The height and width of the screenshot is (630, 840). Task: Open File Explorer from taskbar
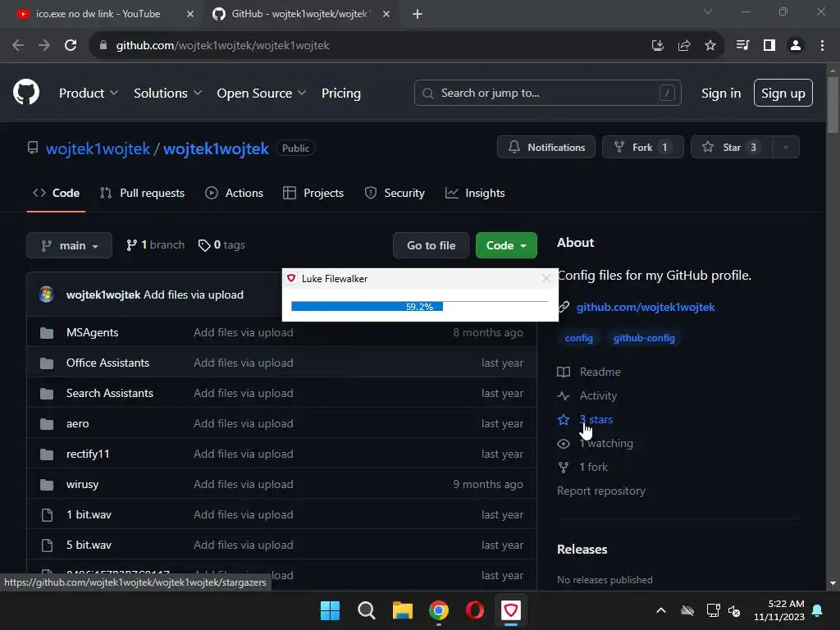[402, 610]
